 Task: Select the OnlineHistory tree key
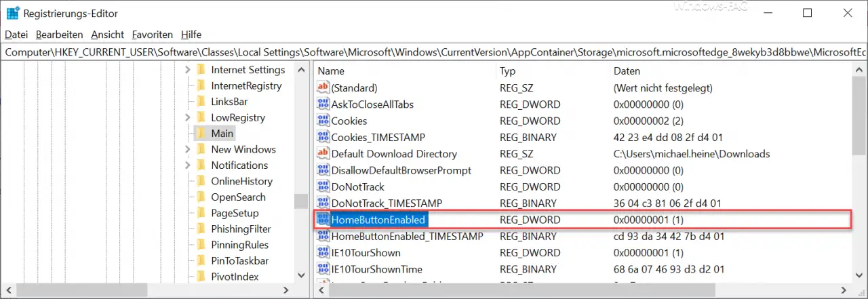[x=241, y=181]
